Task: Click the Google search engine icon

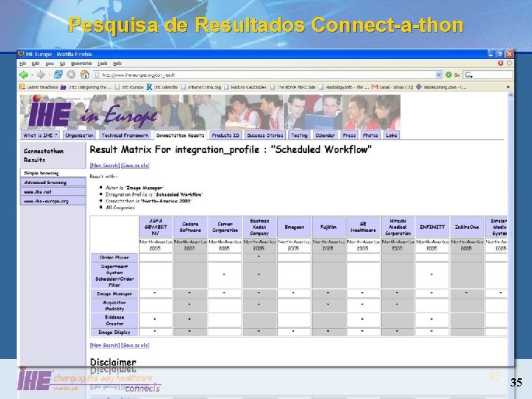Action: [468, 75]
